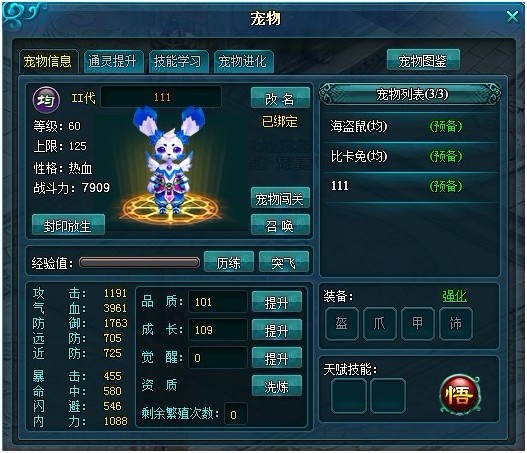Click the pet name field showing 111

(161, 97)
